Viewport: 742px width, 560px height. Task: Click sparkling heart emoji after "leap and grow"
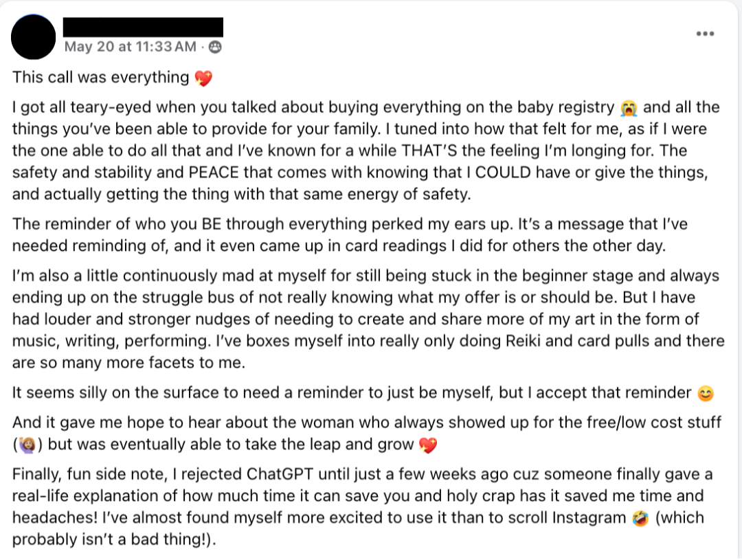[x=428, y=445]
